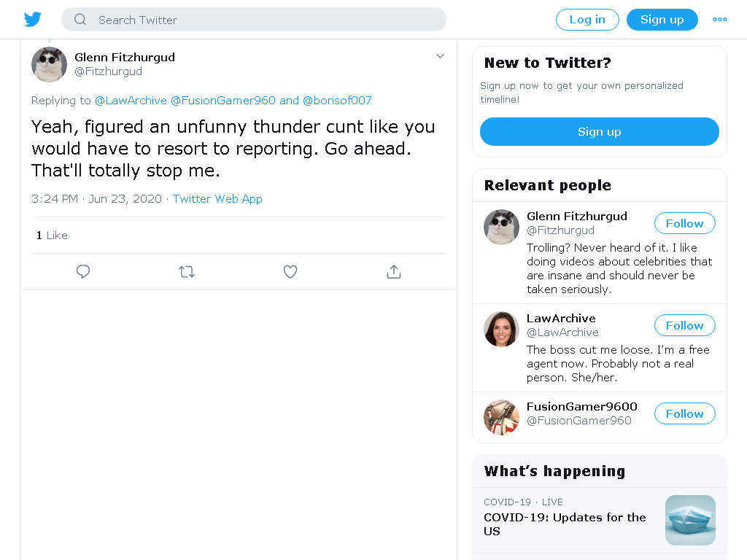This screenshot has height=560, width=747.
Task: Click the large Sign up button in sidebar
Action: click(x=600, y=132)
